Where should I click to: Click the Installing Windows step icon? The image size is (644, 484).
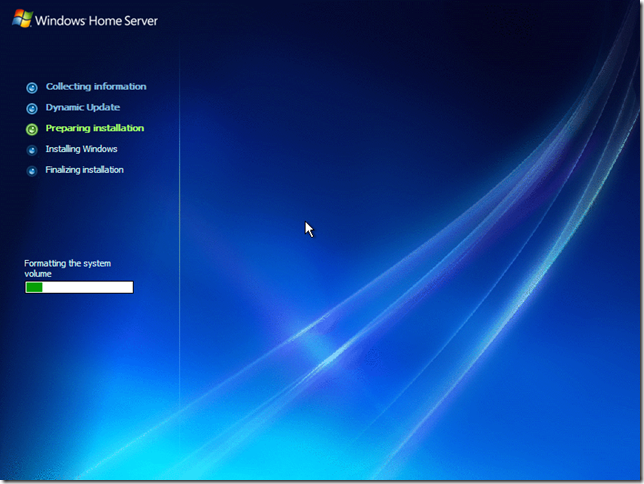[x=32, y=150]
